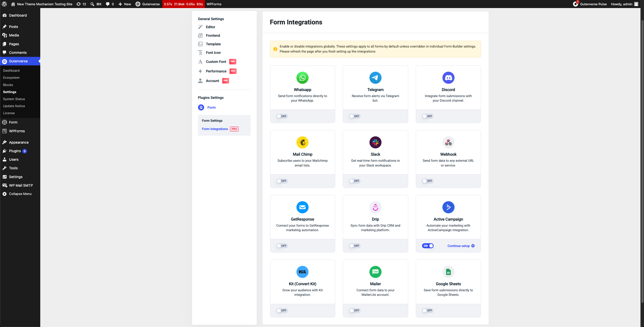
Task: Click the WordPress logo in admin bar
Action: pos(4,4)
